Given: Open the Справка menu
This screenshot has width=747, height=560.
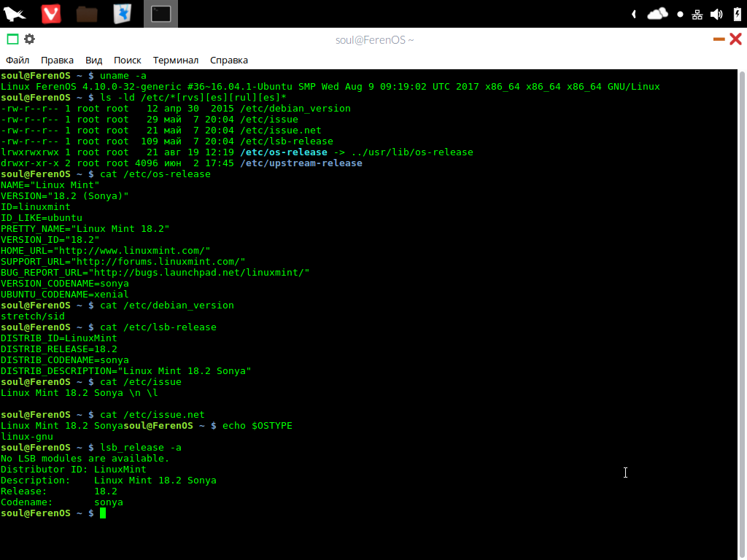Looking at the screenshot, I should tap(228, 61).
